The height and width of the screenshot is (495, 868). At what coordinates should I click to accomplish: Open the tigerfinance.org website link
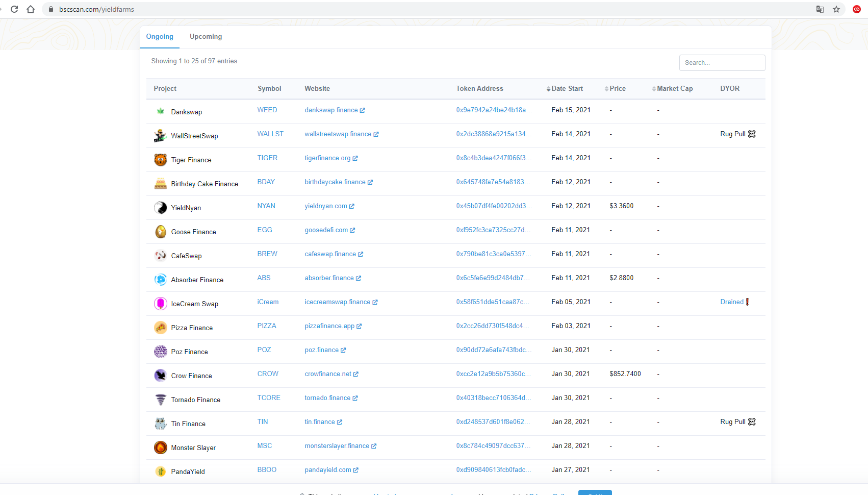pyautogui.click(x=331, y=158)
